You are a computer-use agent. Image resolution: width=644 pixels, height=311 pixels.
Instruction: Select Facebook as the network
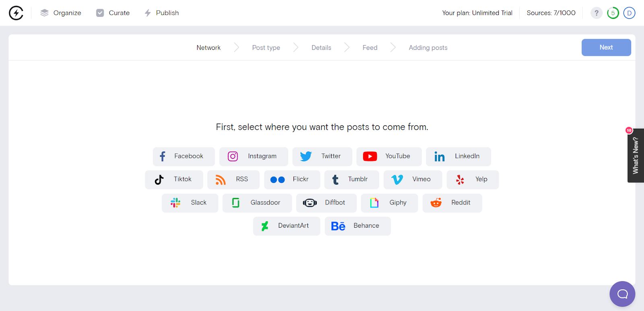[184, 157]
